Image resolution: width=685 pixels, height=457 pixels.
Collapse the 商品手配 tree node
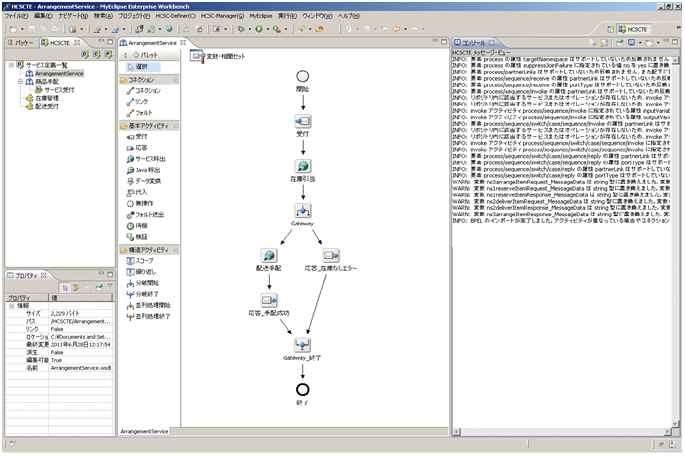(20, 82)
